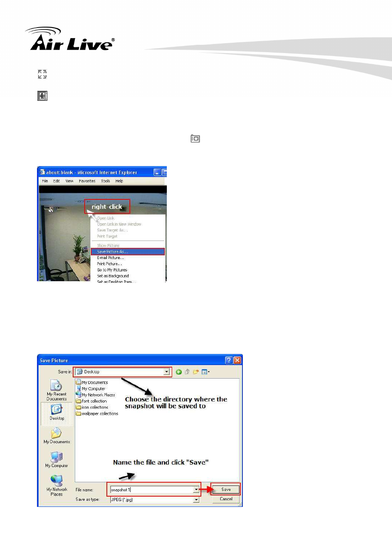Click the snapshot camera icon
392x555 pixels.
[x=195, y=139]
